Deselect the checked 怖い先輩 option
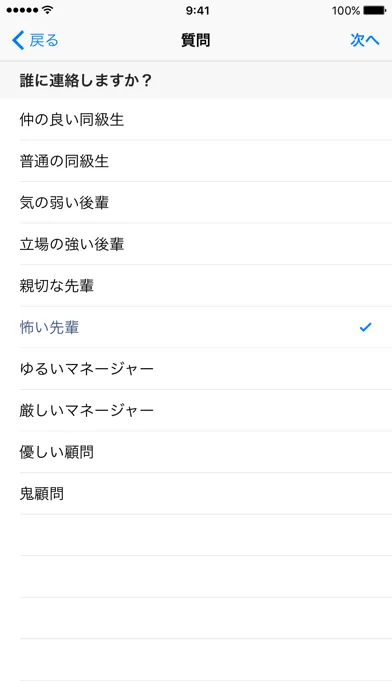Screen dimensions: 392x696 pos(196,328)
